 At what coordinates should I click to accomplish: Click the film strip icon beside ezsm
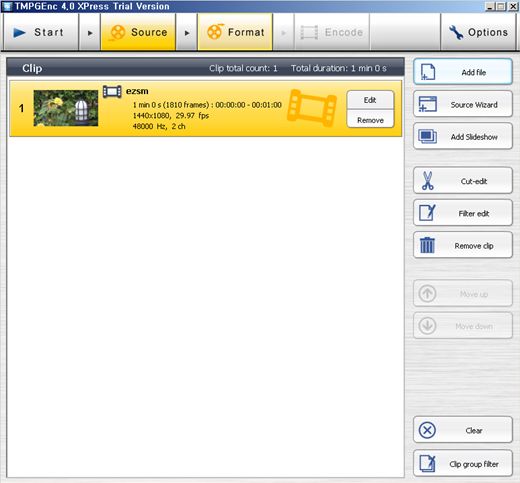(x=112, y=91)
